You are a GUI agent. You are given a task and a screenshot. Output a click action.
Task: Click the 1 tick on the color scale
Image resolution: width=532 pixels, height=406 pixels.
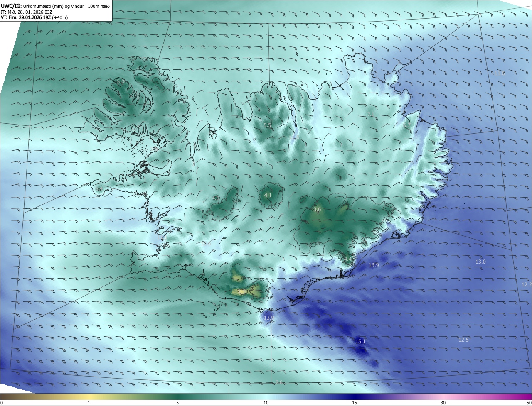point(89,403)
